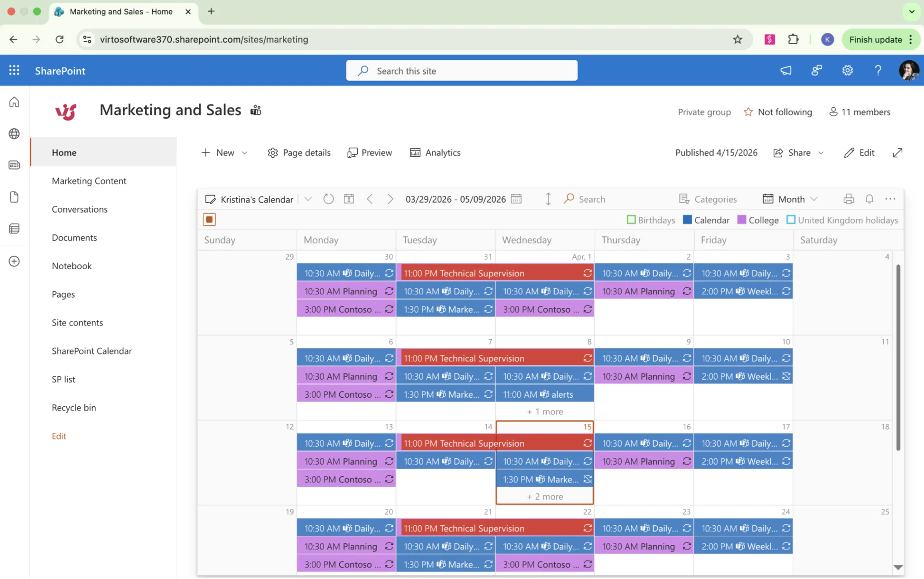Screen dimensions: 924x579
Task: Click Edit page button with pencil
Action: pos(859,153)
